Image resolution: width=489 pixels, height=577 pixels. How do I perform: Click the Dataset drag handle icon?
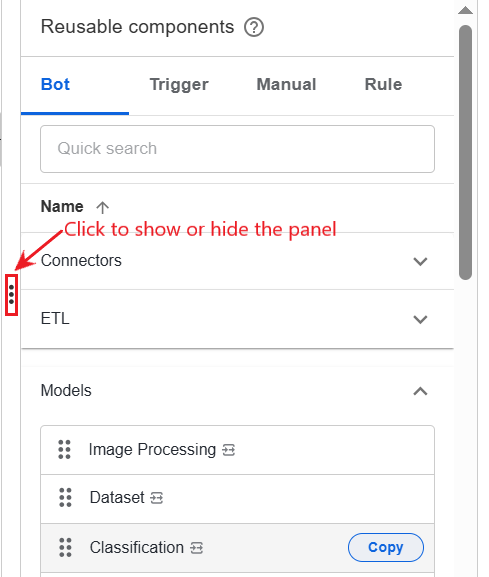65,498
